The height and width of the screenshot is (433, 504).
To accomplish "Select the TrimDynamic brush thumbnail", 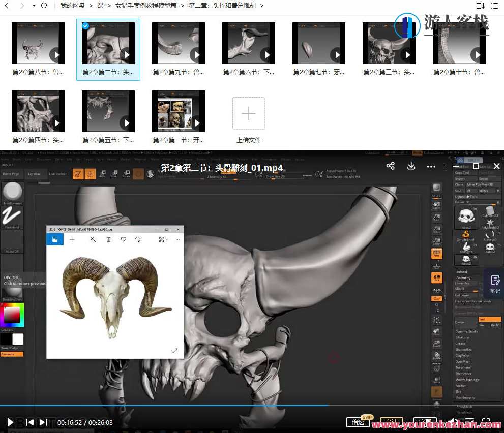I will tap(12, 192).
